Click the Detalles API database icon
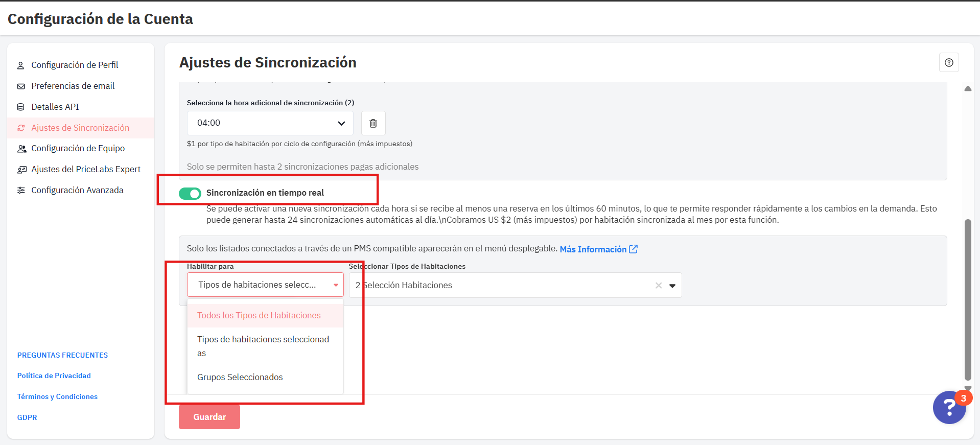 [x=21, y=107]
